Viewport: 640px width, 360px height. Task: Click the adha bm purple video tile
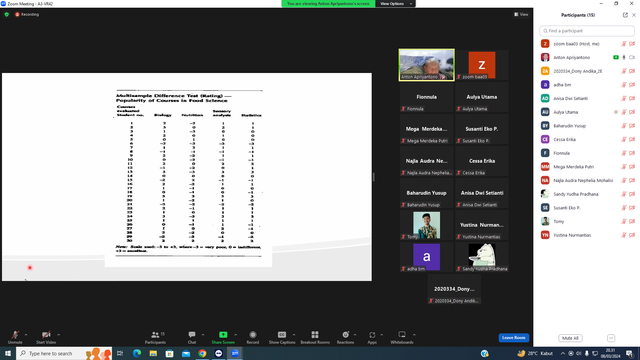pyautogui.click(x=427, y=257)
